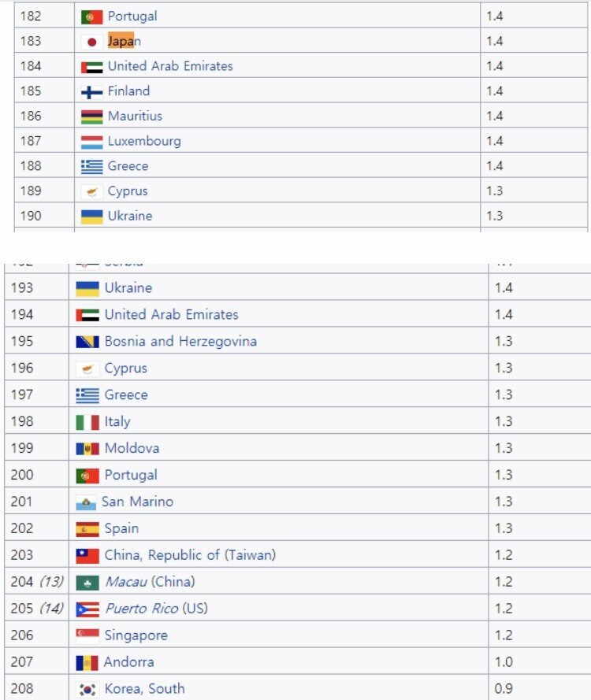Open the Korea, South link
The height and width of the screenshot is (700, 591).
coord(144,689)
